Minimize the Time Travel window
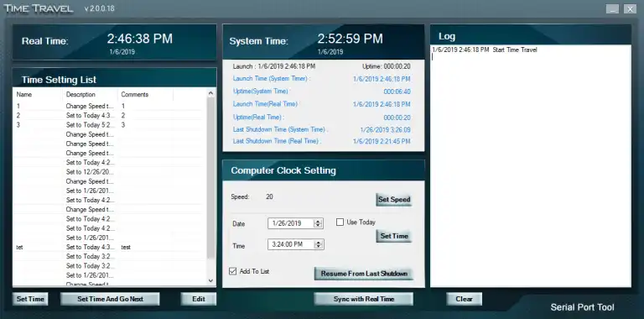The width and height of the screenshot is (644, 319). pyautogui.click(x=612, y=9)
